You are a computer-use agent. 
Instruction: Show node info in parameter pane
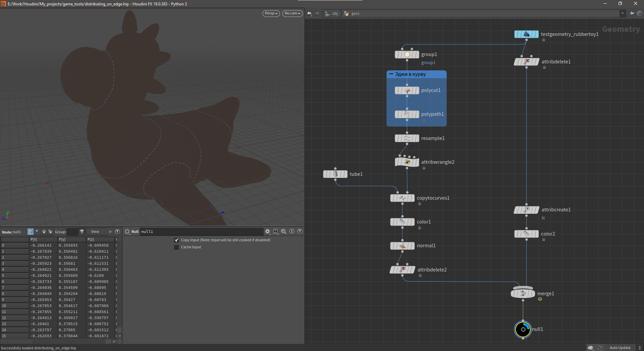click(x=292, y=231)
